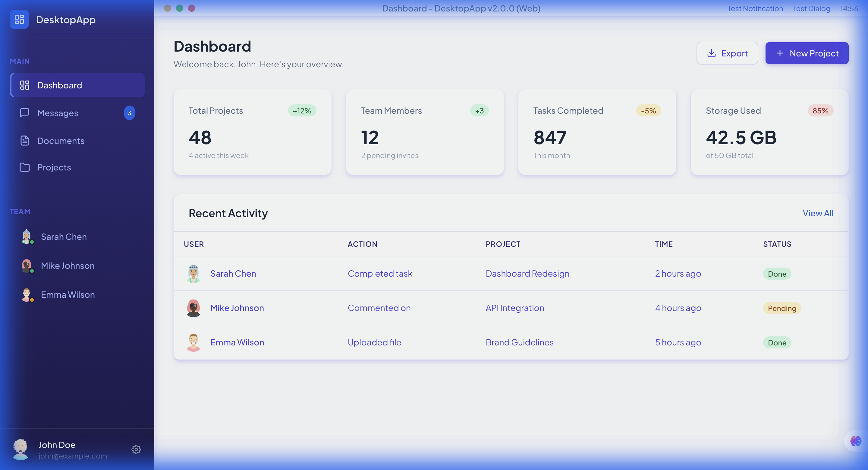Screen dimensions: 868x470
Task: Open Test Notification in the top bar
Action: (x=755, y=8)
